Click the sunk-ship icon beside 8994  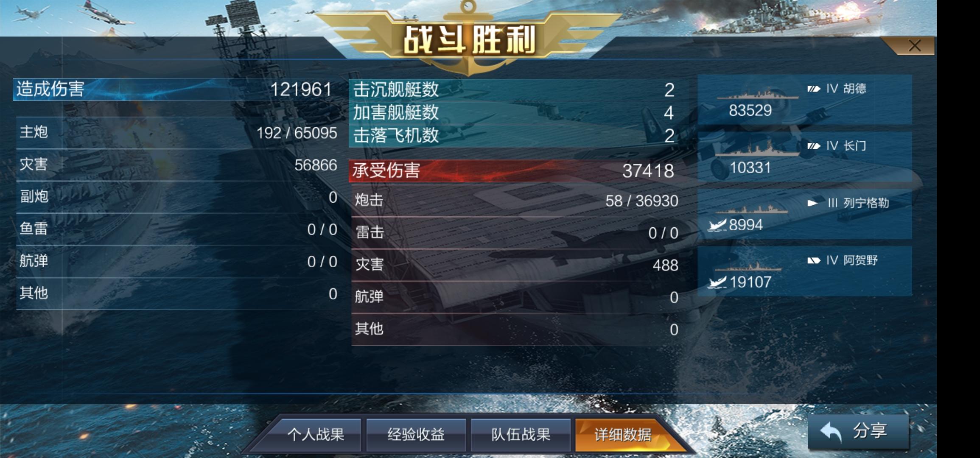point(717,225)
